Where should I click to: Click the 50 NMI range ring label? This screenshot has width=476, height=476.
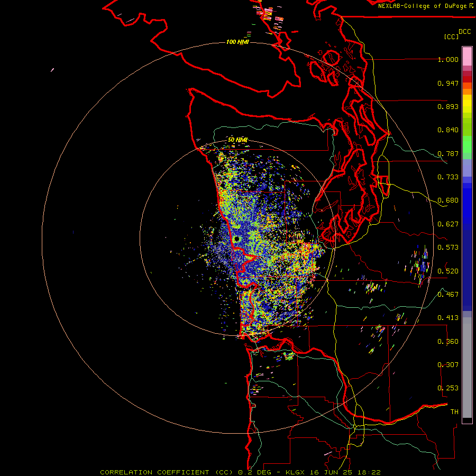237,140
